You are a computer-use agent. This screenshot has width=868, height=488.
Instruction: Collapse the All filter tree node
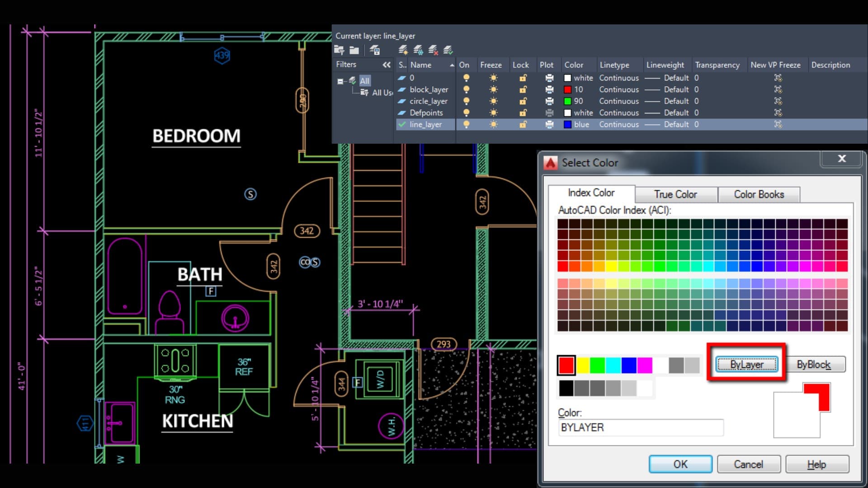pyautogui.click(x=341, y=81)
